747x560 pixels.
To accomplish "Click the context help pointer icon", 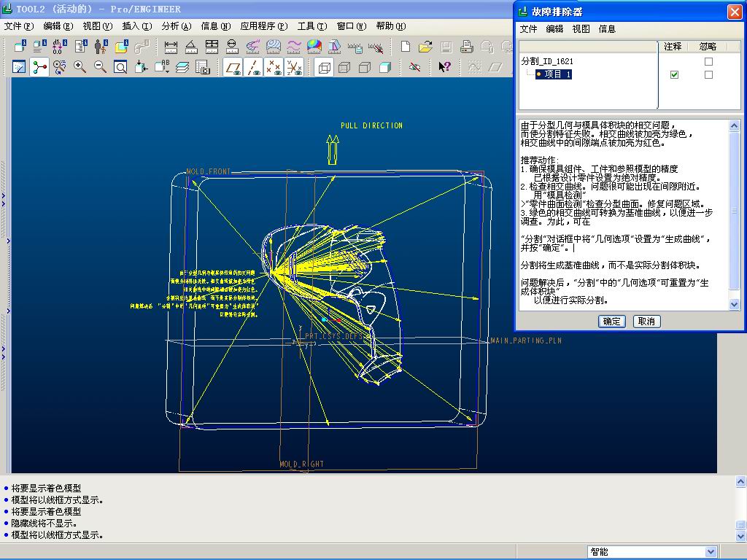I will coord(444,67).
